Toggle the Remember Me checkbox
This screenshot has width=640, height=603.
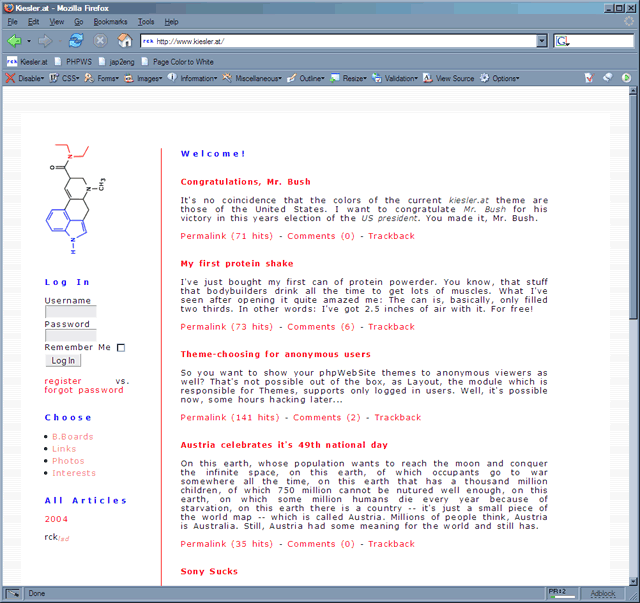coord(121,348)
